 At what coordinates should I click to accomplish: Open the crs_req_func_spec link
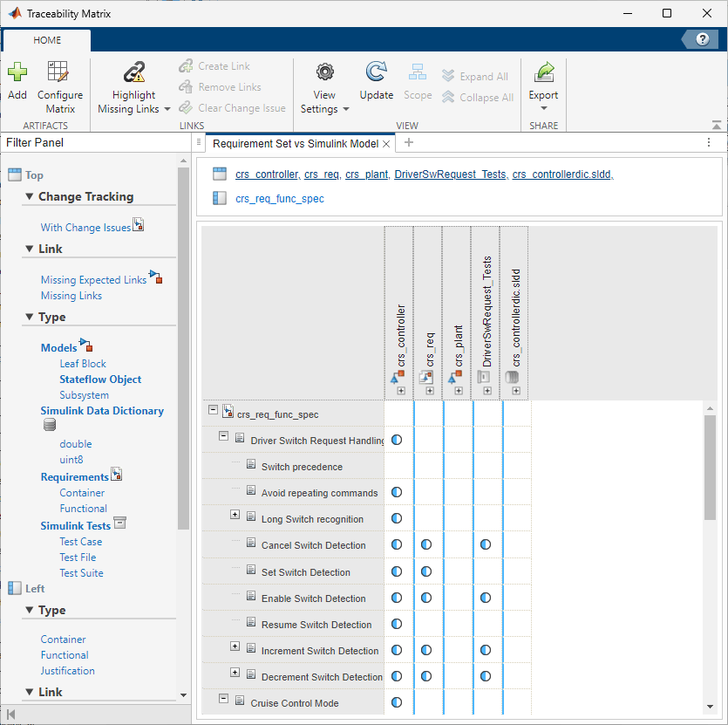point(280,199)
